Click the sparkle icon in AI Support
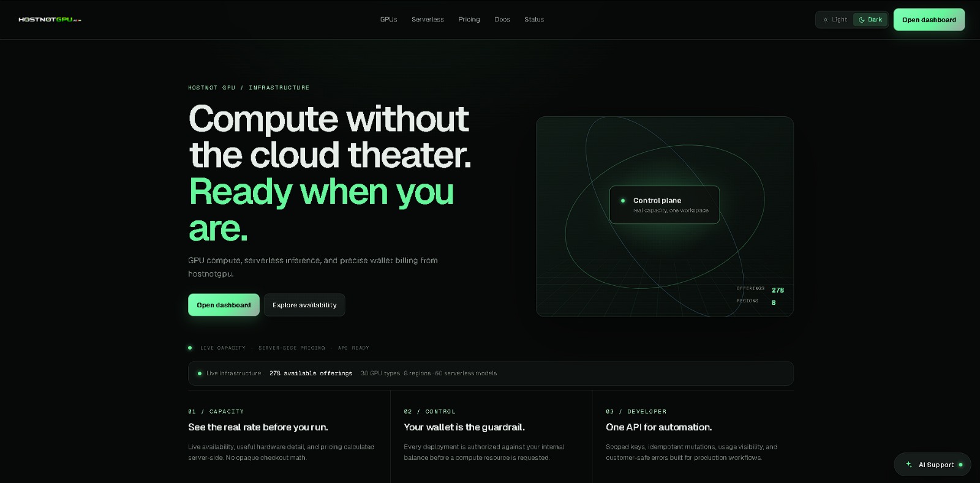The image size is (980, 483). (909, 465)
